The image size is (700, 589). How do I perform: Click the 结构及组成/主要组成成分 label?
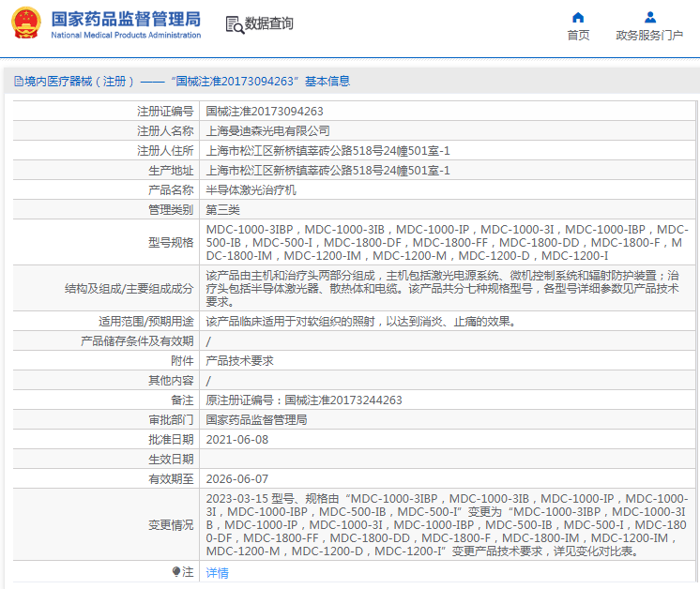coord(129,289)
